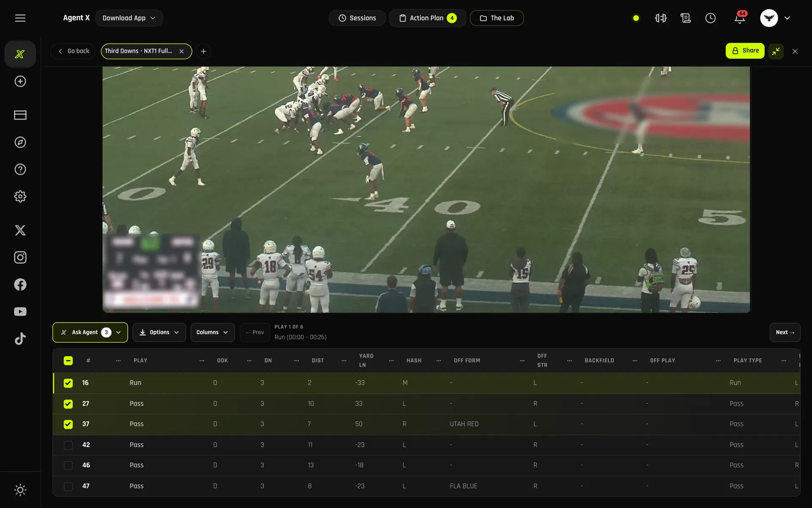Open the Sessions tab
This screenshot has width=812, height=508.
pos(357,18)
